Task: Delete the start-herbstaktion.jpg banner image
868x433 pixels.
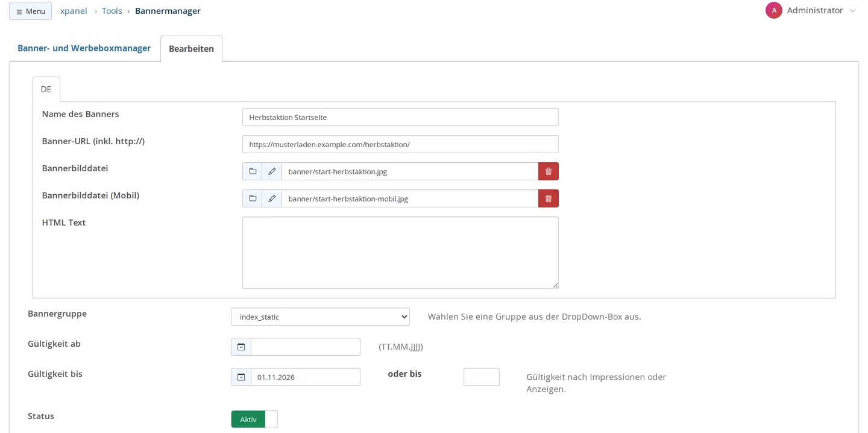Action: point(549,171)
